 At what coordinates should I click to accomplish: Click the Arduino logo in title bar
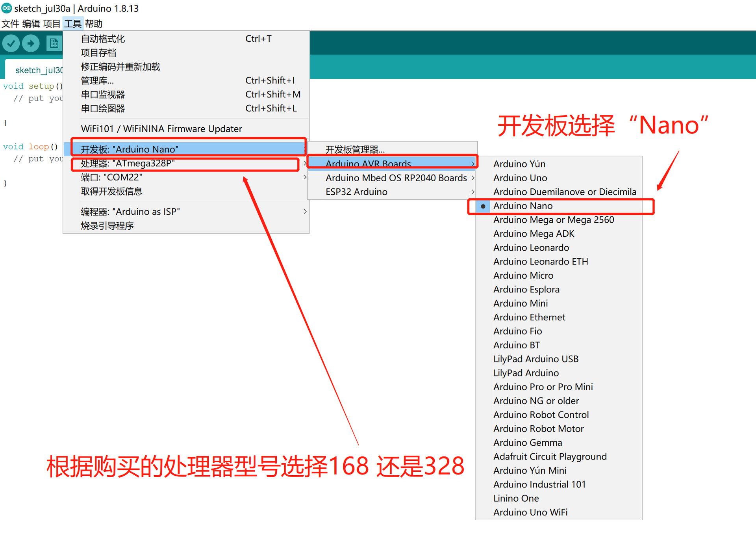pyautogui.click(x=7, y=8)
